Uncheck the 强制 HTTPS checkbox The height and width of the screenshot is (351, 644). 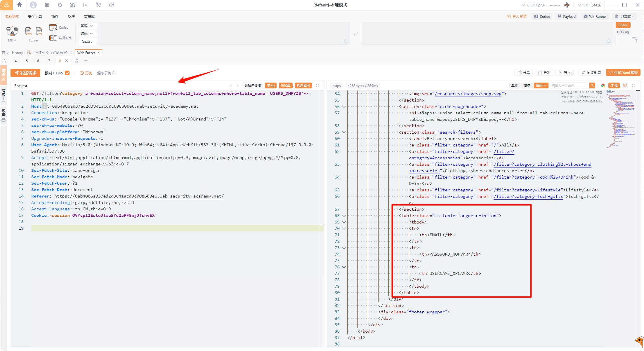tap(67, 73)
